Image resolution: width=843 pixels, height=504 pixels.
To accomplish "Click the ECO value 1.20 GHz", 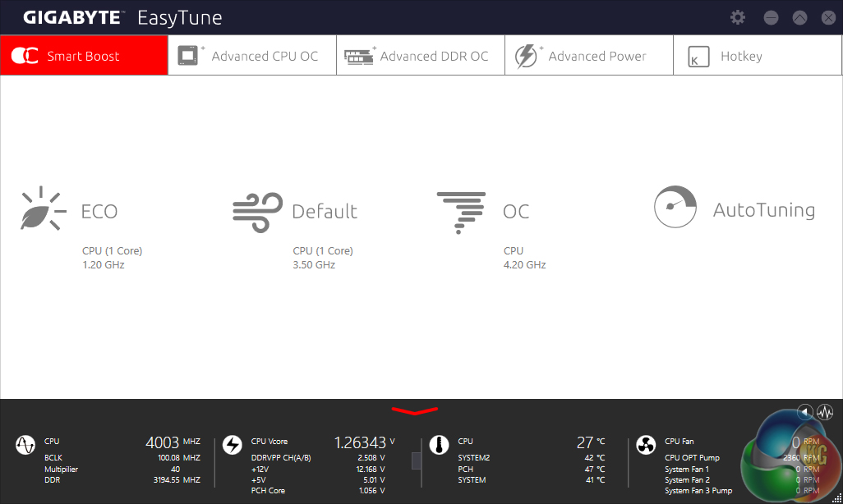I will (x=104, y=265).
